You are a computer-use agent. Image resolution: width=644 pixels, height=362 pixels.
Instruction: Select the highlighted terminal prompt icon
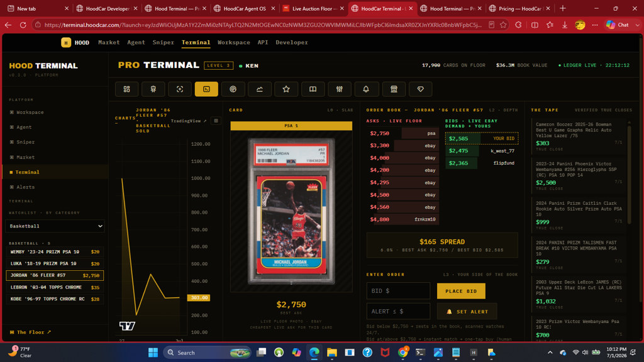206,89
